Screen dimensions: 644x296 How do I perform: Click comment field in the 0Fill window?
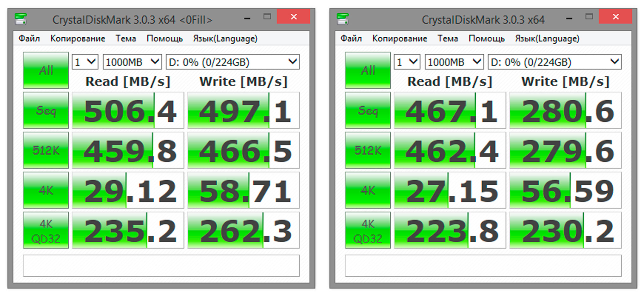coord(161,266)
